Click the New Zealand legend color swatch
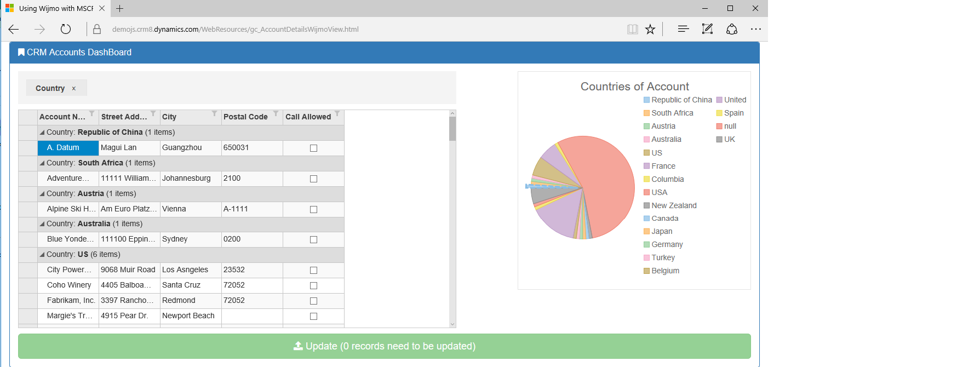Screen dimensions: 980x367 tap(646, 205)
